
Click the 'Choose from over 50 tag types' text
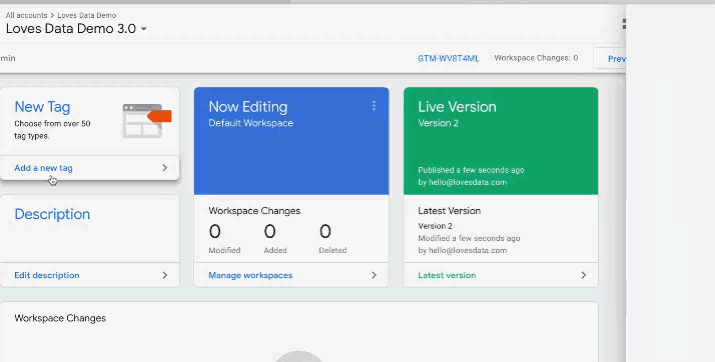[52, 129]
